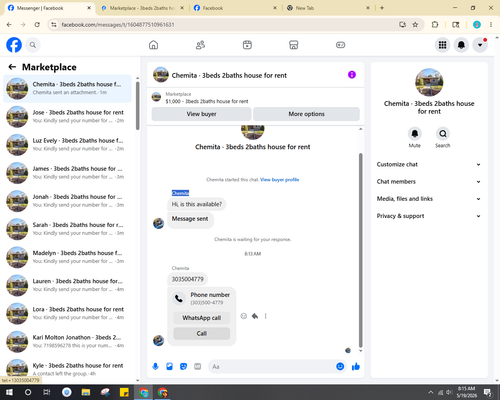Open the Friends icon in top navigation

(x=200, y=45)
